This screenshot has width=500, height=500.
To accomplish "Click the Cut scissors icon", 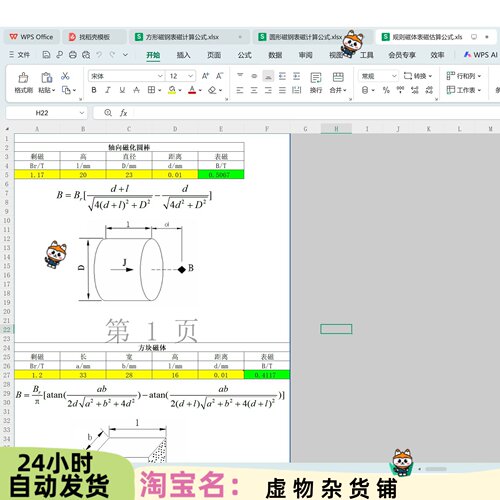I will pos(65,76).
